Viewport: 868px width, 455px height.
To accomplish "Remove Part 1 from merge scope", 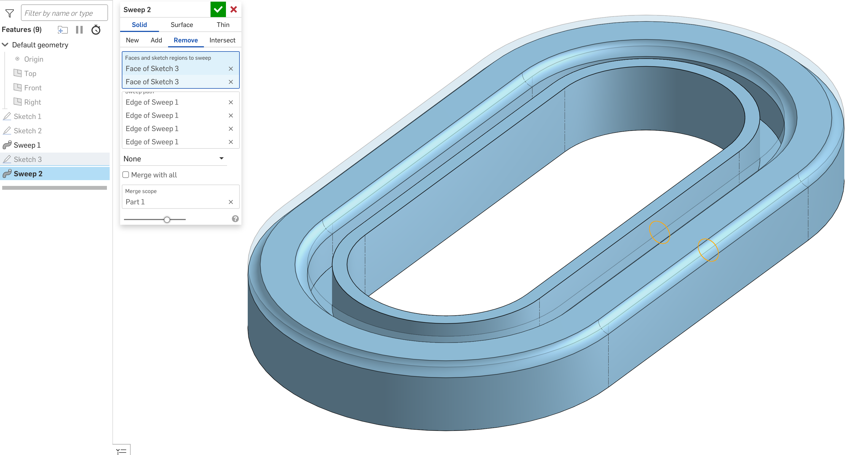I will 231,202.
